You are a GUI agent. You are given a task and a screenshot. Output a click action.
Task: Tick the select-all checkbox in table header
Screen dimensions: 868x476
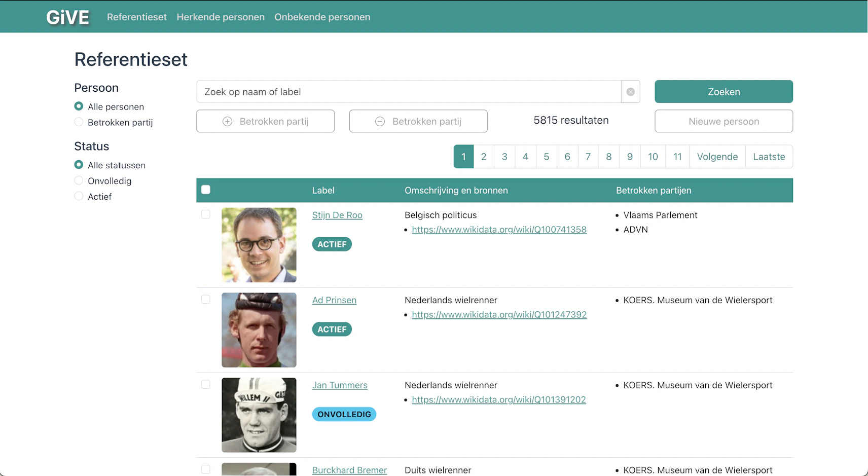[x=205, y=190]
